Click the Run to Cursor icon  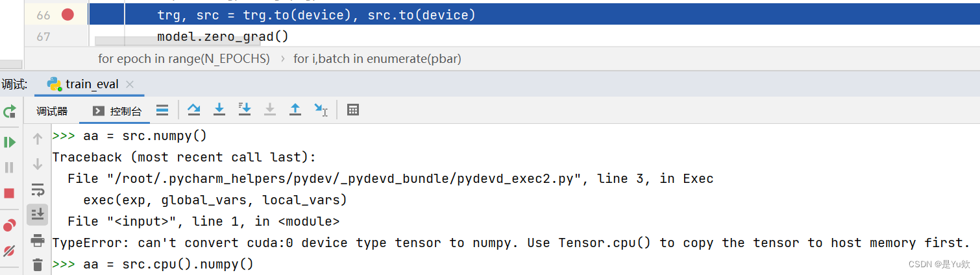(x=321, y=110)
